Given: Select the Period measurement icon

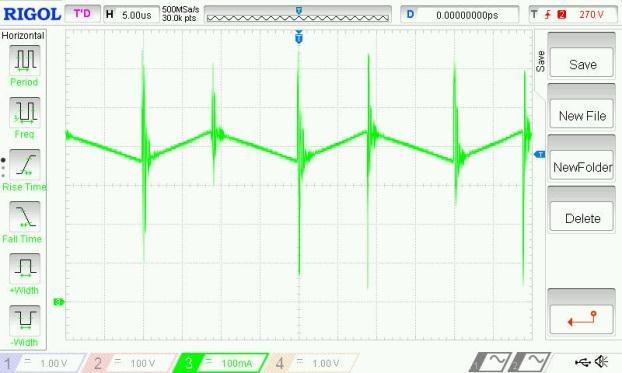Looking at the screenshot, I should [25, 60].
